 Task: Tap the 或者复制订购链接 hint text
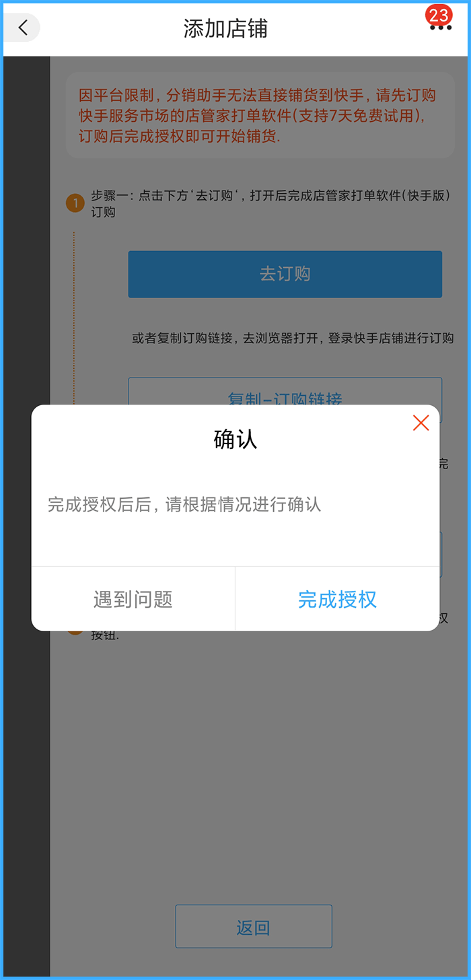293,339
